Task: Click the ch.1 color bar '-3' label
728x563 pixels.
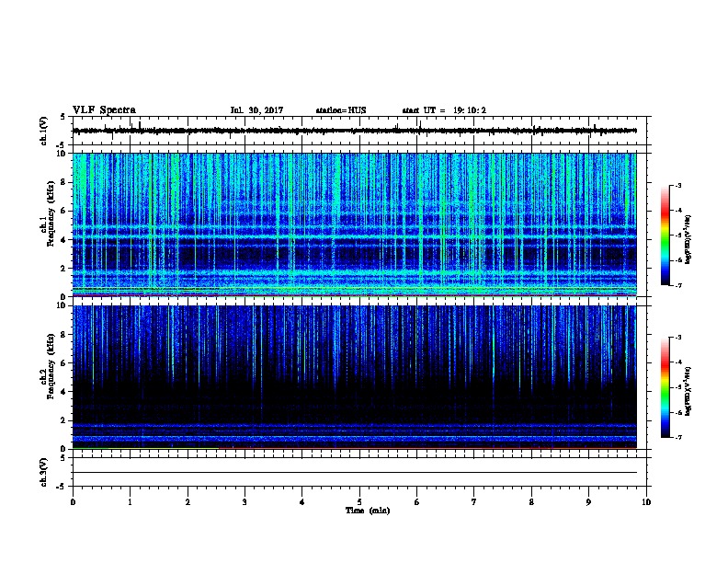Action: pos(677,185)
